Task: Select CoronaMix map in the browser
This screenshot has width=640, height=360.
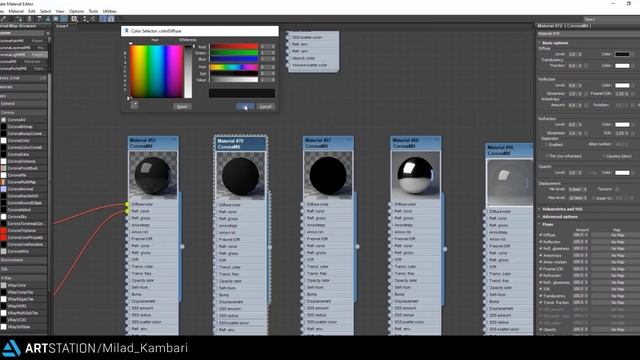Action: tap(24, 175)
